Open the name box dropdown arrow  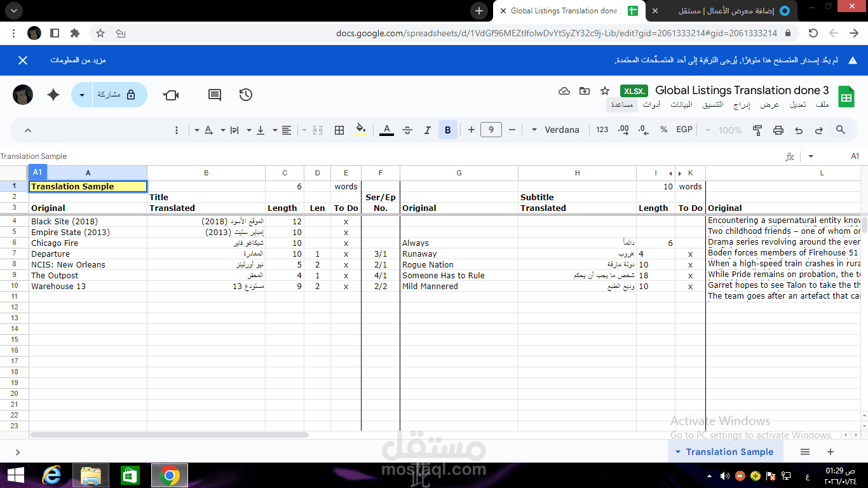[810, 156]
